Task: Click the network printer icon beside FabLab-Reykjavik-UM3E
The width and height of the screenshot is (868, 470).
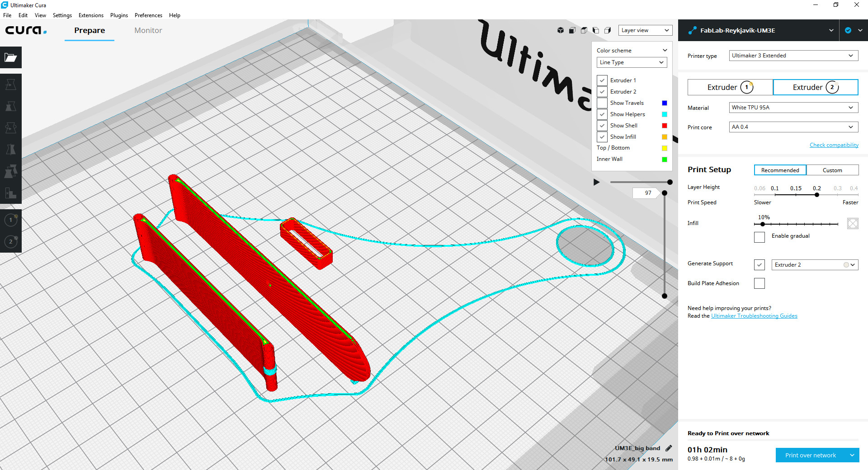Action: (692, 30)
